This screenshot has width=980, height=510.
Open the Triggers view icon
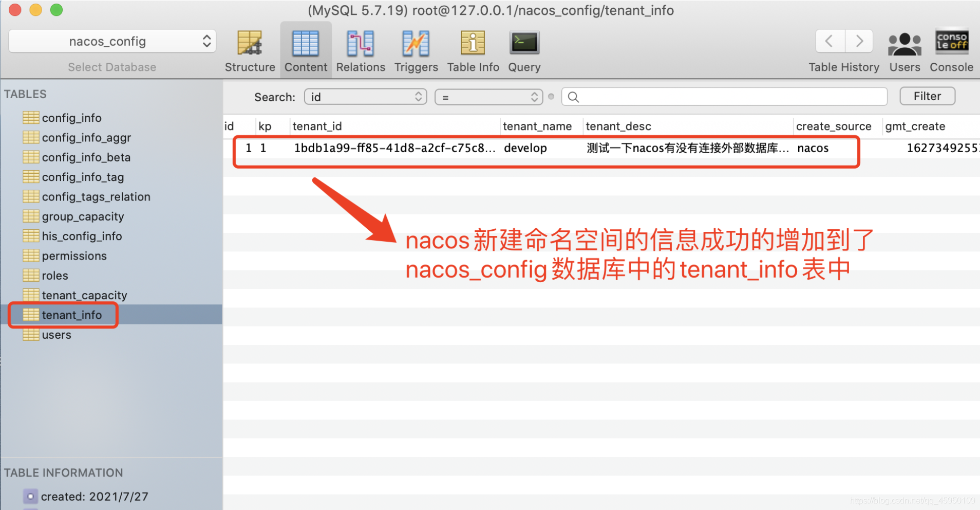coord(416,43)
